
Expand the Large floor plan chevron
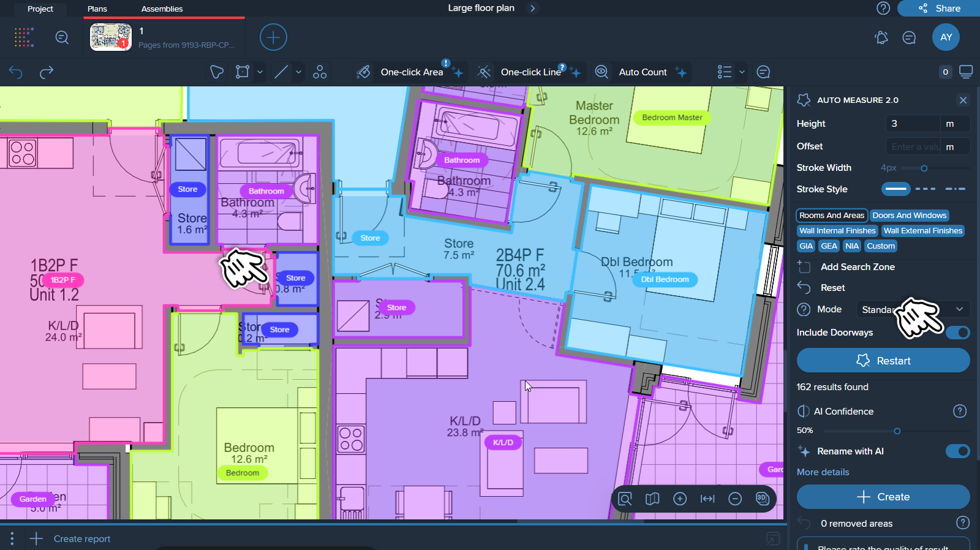point(532,8)
